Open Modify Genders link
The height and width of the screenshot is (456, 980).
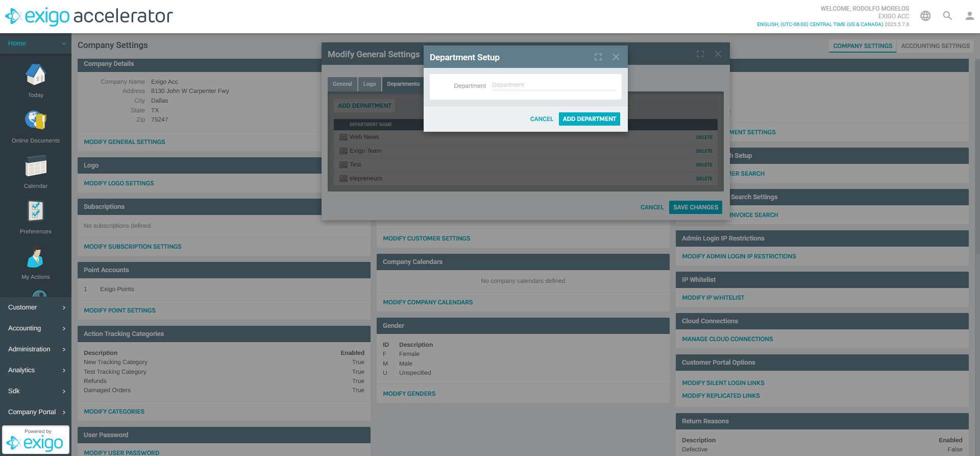(x=409, y=394)
